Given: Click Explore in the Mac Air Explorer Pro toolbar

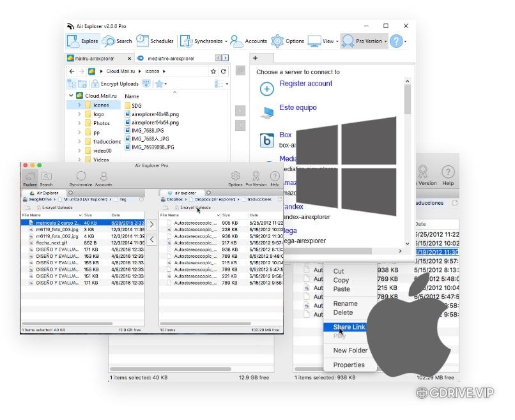Looking at the screenshot, I should click(x=30, y=179).
